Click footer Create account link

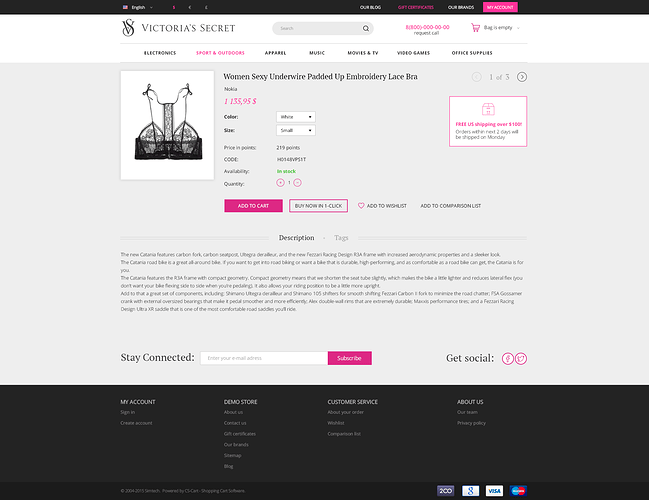(x=136, y=423)
